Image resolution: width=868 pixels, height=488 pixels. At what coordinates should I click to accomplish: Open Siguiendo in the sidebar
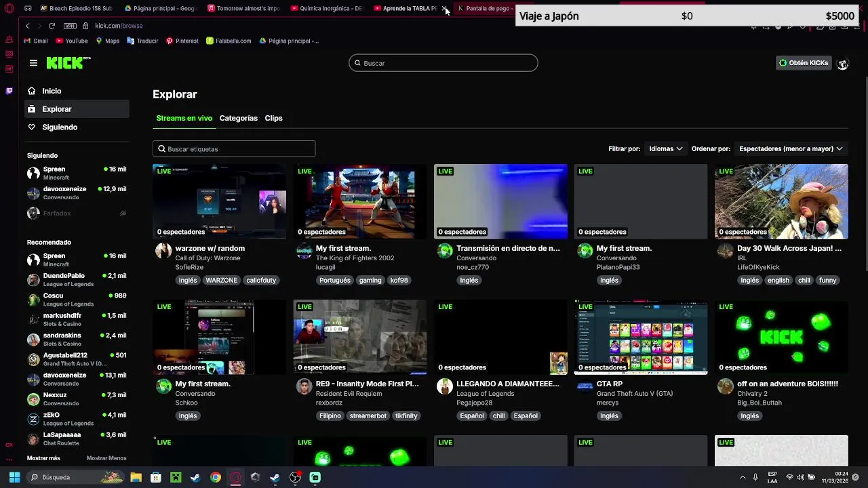click(x=77, y=127)
